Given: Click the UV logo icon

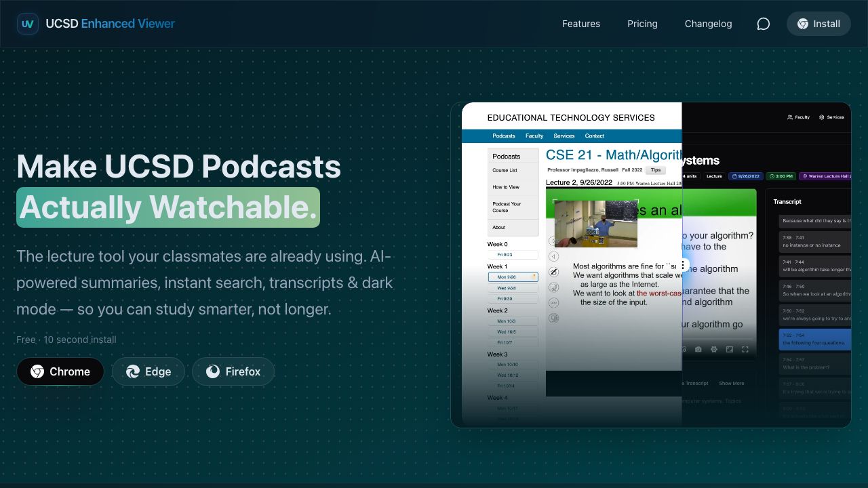Looking at the screenshot, I should tap(28, 24).
